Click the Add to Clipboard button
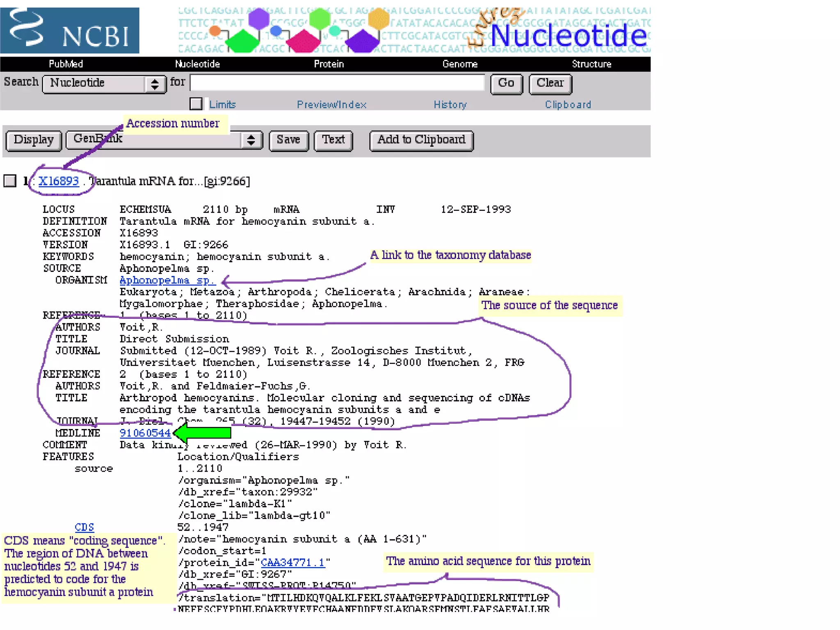This screenshot has height=630, width=840. coord(421,140)
